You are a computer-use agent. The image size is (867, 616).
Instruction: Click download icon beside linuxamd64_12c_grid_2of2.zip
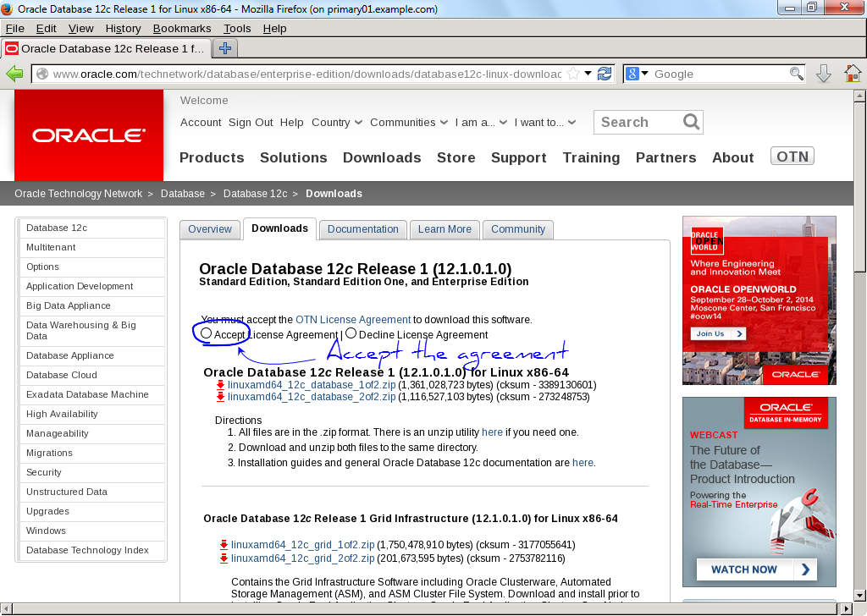point(224,558)
